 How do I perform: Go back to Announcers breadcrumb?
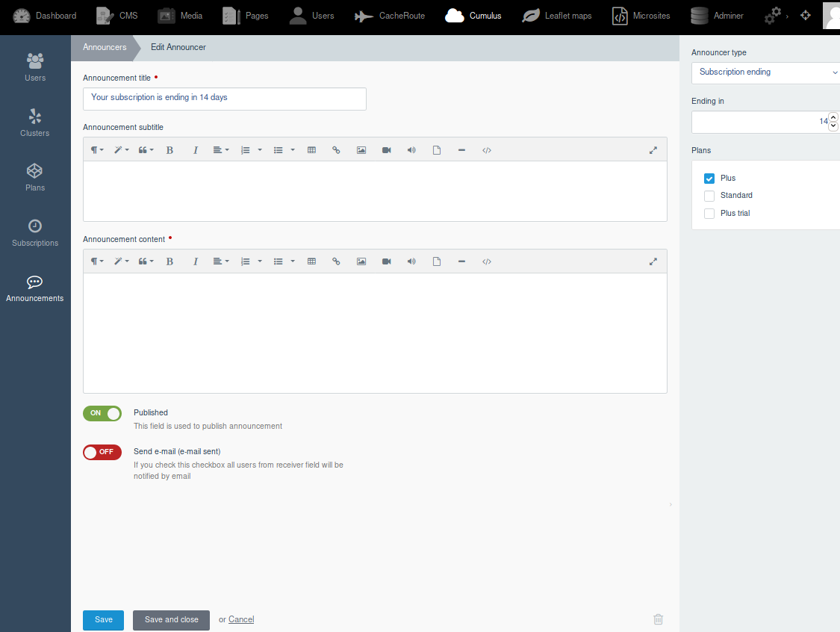(105, 47)
